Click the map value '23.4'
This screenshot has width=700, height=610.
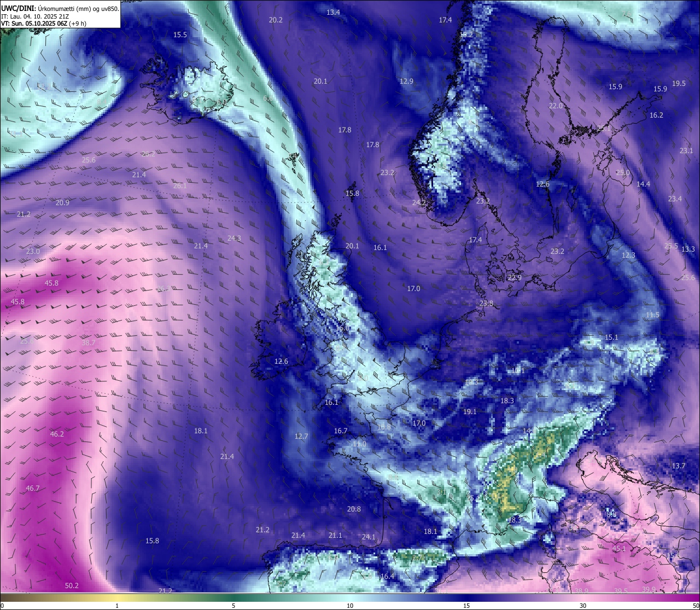point(675,199)
